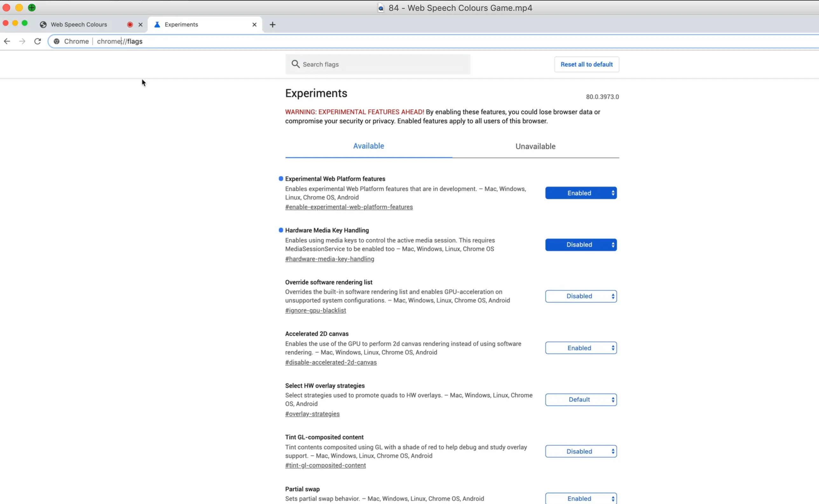Image resolution: width=819 pixels, height=504 pixels.
Task: Open Hardware Media Key Handling dropdown
Action: [581, 245]
